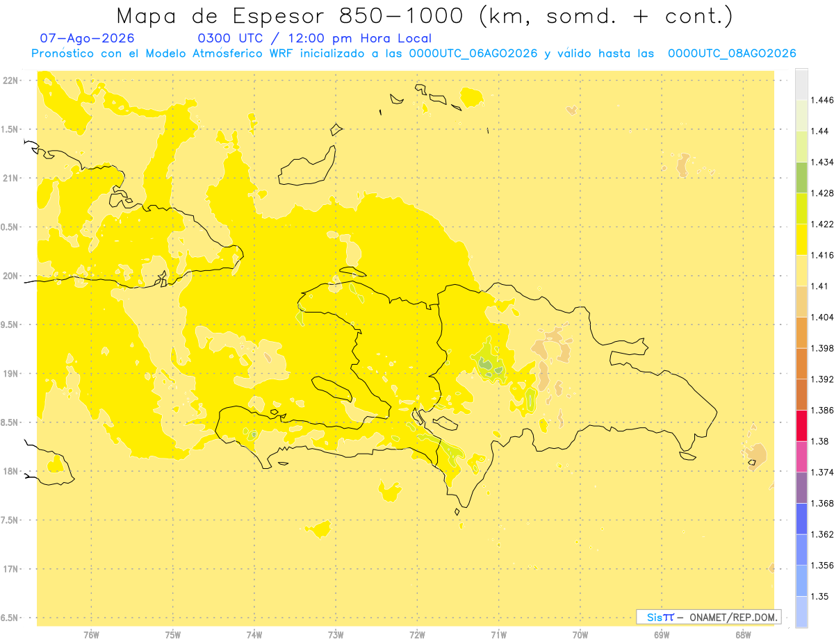Click the 69W longitude label

pyautogui.click(x=662, y=636)
